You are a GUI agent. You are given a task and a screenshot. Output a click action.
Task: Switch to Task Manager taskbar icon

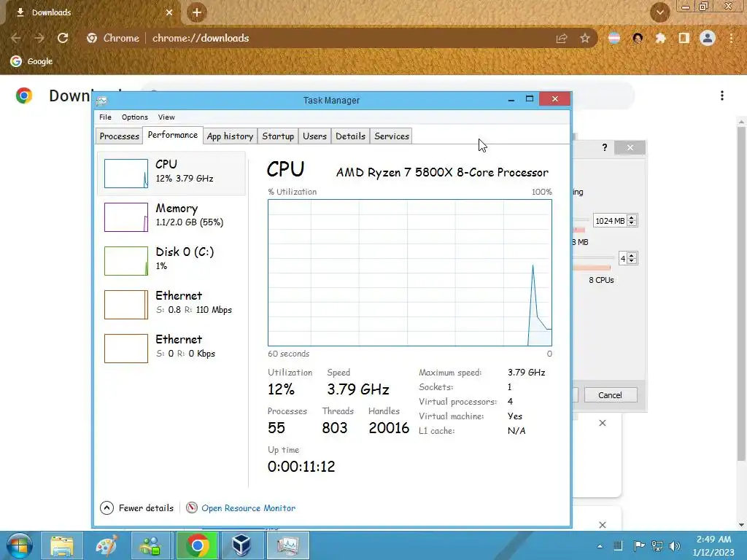coord(287,545)
